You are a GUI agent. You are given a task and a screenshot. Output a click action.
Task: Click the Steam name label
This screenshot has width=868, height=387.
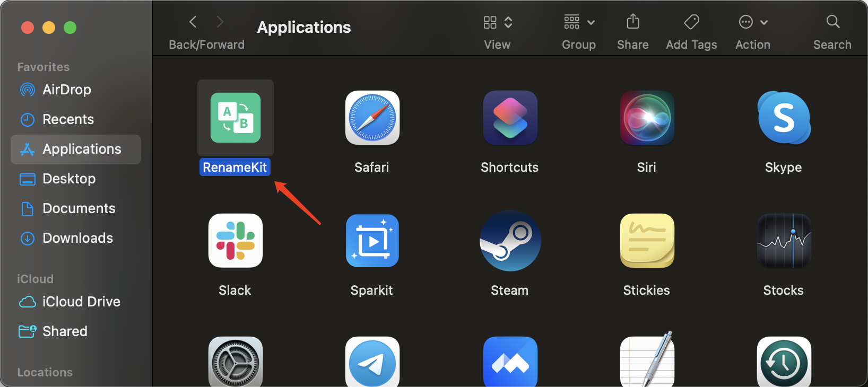[510, 290]
